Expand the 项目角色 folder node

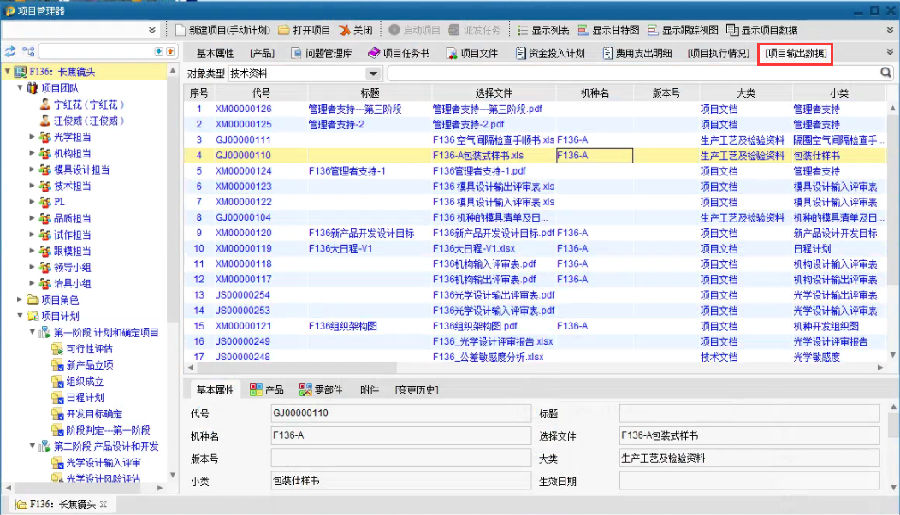click(x=20, y=299)
